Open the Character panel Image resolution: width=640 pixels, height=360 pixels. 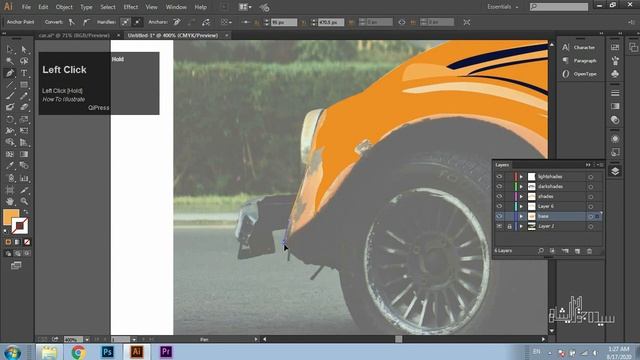coord(580,48)
